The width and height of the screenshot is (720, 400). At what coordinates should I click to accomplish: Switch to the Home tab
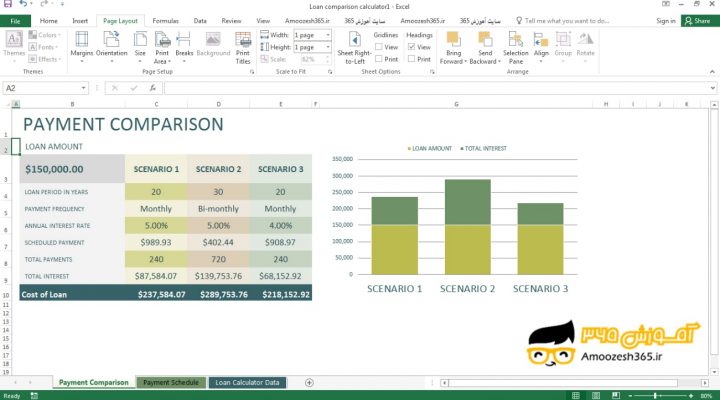pyautogui.click(x=49, y=21)
